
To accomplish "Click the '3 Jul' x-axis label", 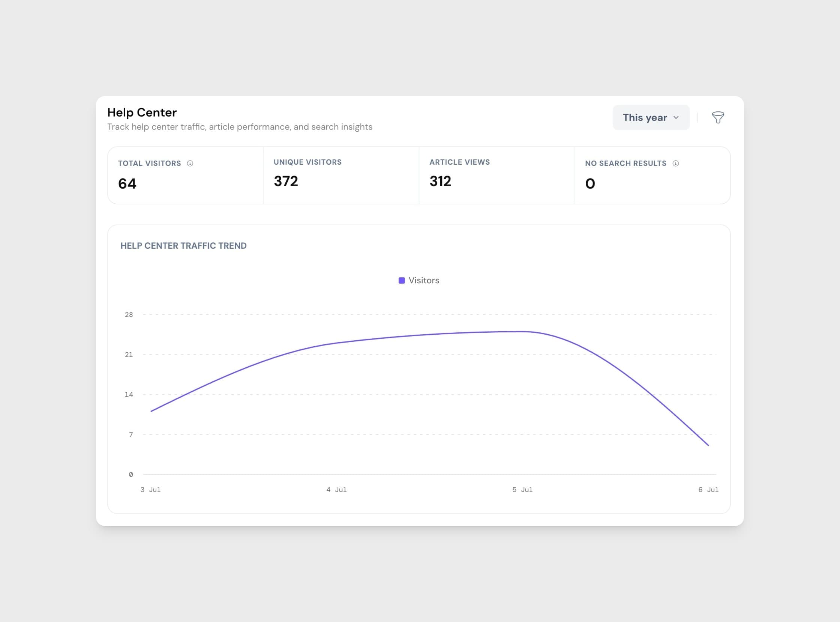I will [x=150, y=490].
